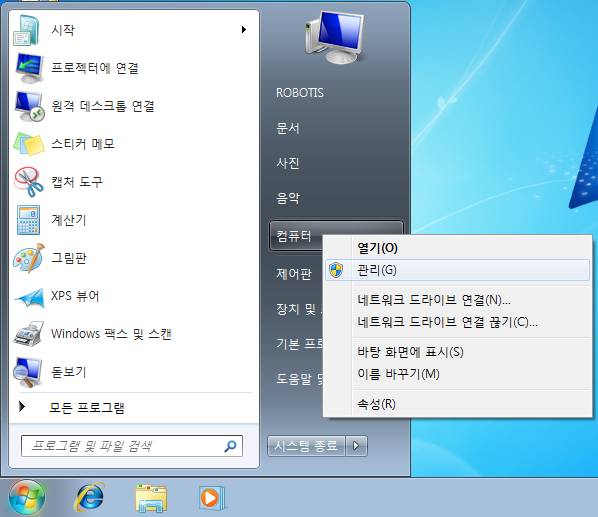
Task: Open the 캡처 도구 snipping tool icon
Action: click(29, 182)
